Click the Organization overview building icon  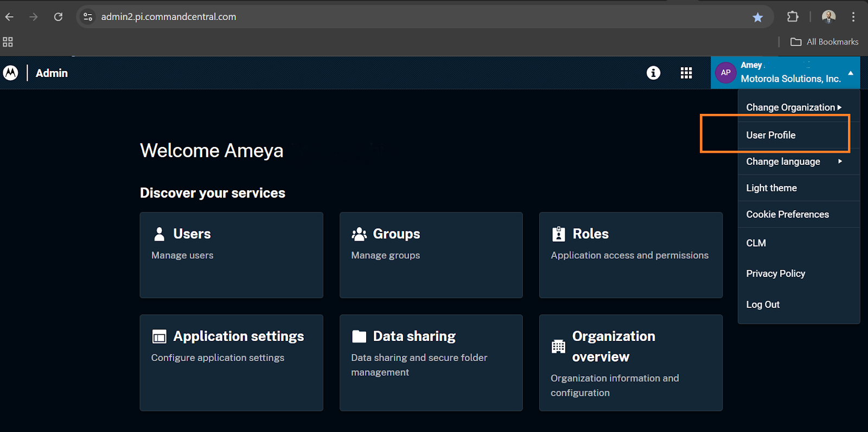pyautogui.click(x=558, y=346)
